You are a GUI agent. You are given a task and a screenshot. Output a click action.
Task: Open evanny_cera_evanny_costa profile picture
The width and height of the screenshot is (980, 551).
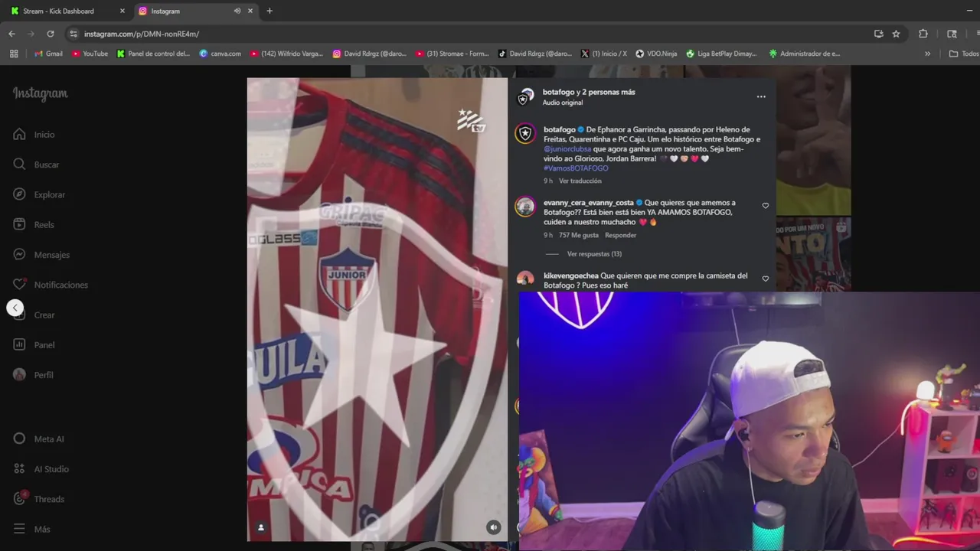point(525,207)
